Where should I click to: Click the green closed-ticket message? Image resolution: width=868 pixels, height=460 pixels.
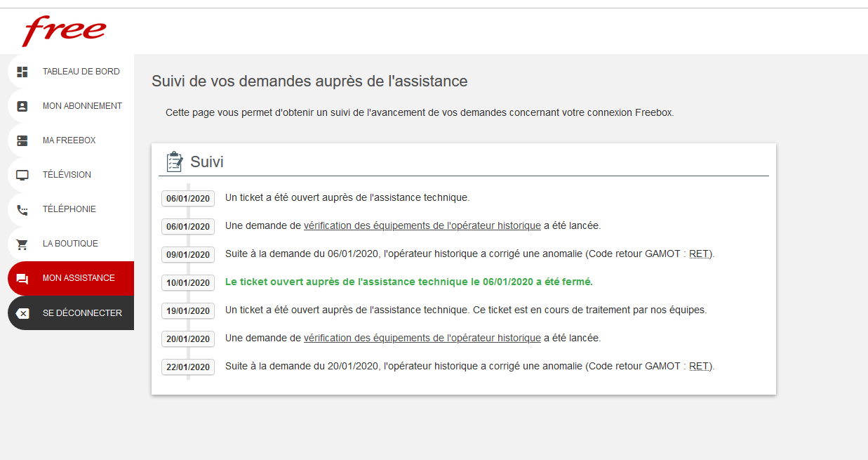click(x=409, y=282)
